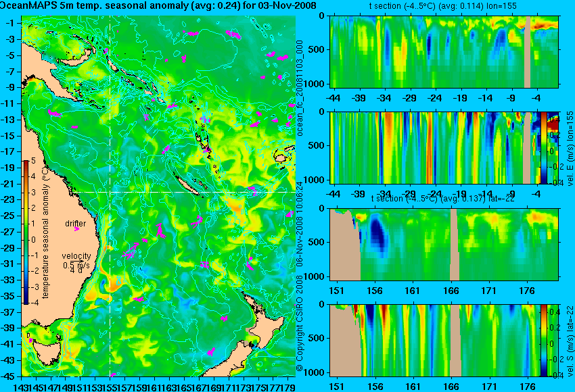Click the 'velocity' legend label

click(x=76, y=256)
